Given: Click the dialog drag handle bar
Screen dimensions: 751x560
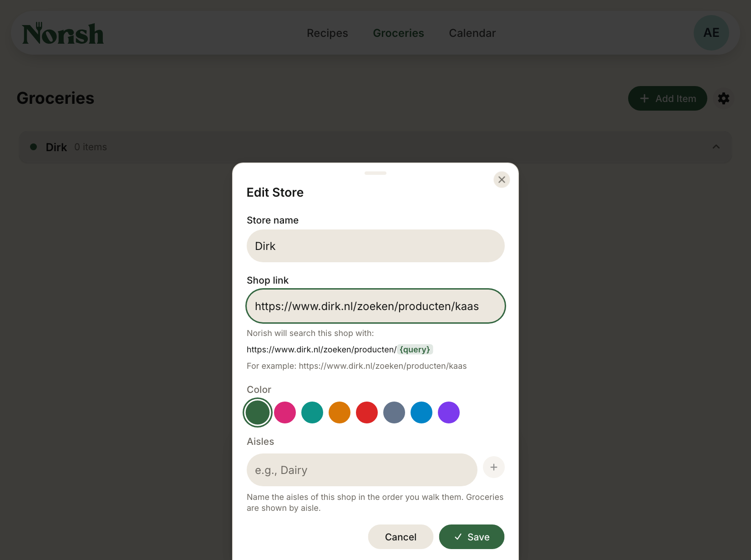Looking at the screenshot, I should point(375,173).
